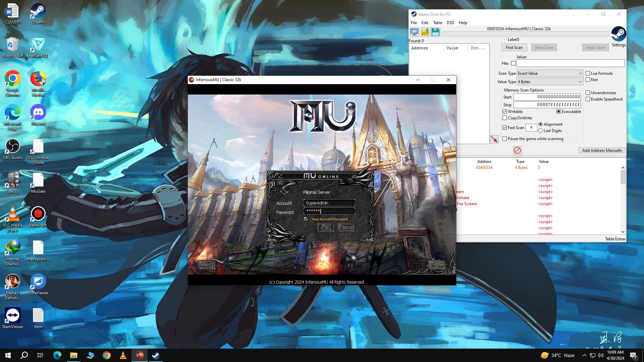Toggle Save Account/Password checkbox in game
This screenshot has width=644, height=362.
point(306,219)
